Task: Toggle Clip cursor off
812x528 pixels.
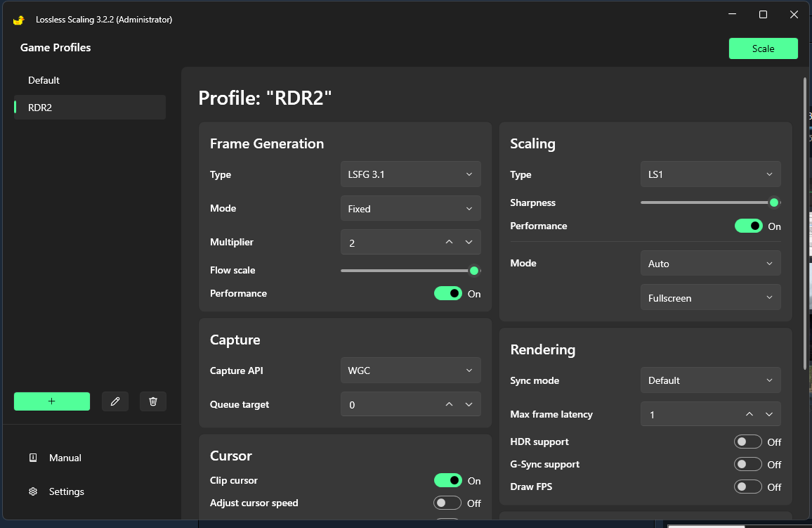Action: coord(448,480)
